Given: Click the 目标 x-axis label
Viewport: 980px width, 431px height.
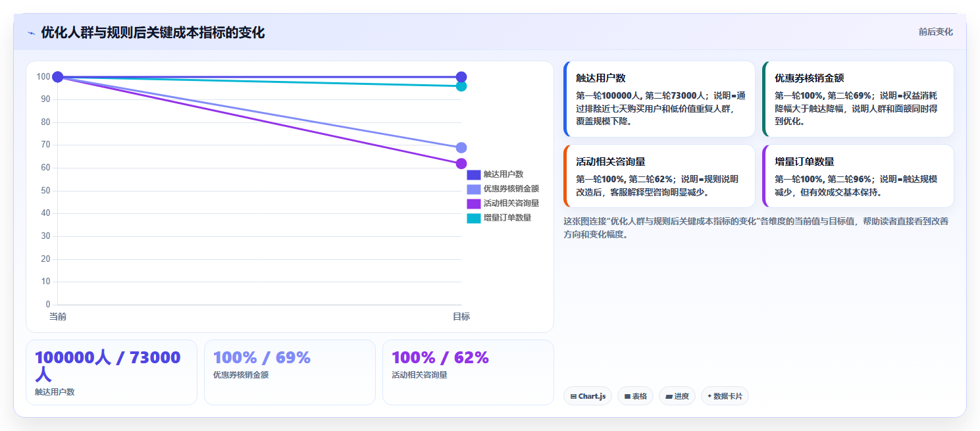Looking at the screenshot, I should [x=461, y=317].
